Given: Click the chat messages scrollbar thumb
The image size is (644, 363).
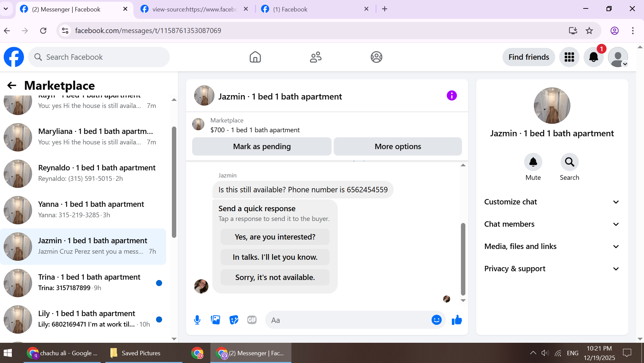Looking at the screenshot, I should coord(463,259).
